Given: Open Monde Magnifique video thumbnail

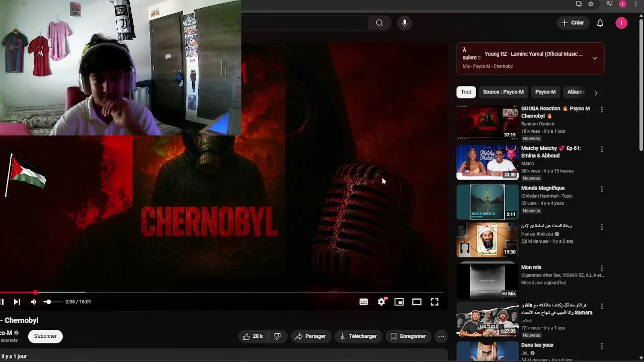Looking at the screenshot, I should coord(487,202).
